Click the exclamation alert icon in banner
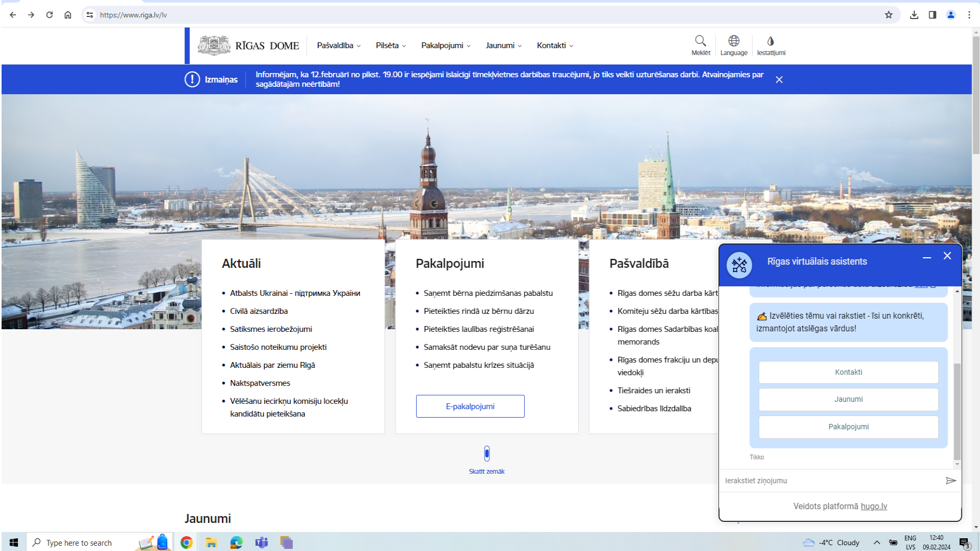The height and width of the screenshot is (551, 980). 192,79
